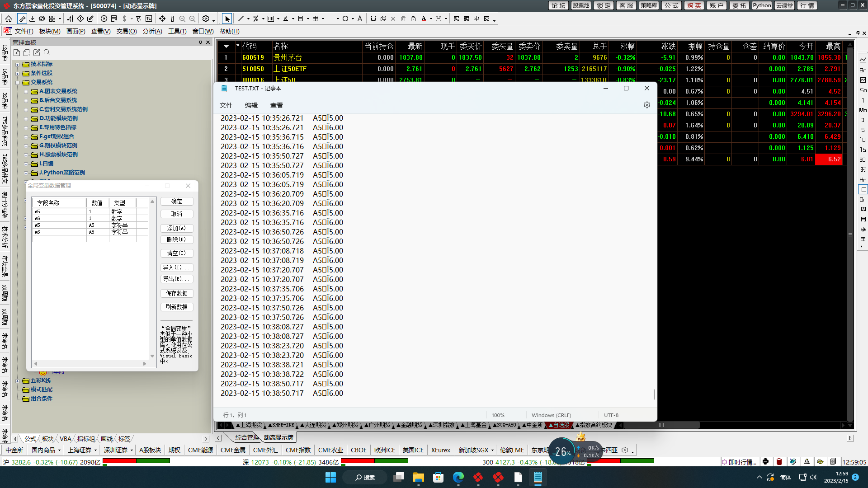Image resolution: width=868 pixels, height=488 pixels.
Task: Expand the A.图表交易系统 folder
Action: [x=26, y=91]
